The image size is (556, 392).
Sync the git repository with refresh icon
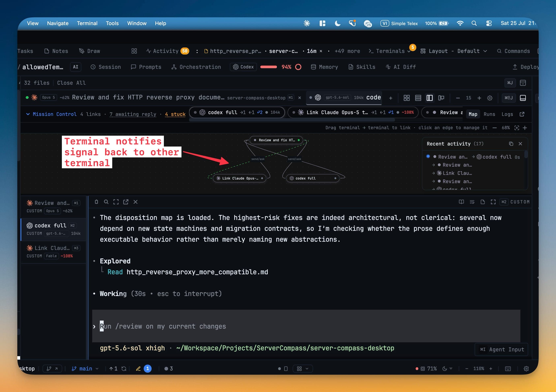pos(124,368)
